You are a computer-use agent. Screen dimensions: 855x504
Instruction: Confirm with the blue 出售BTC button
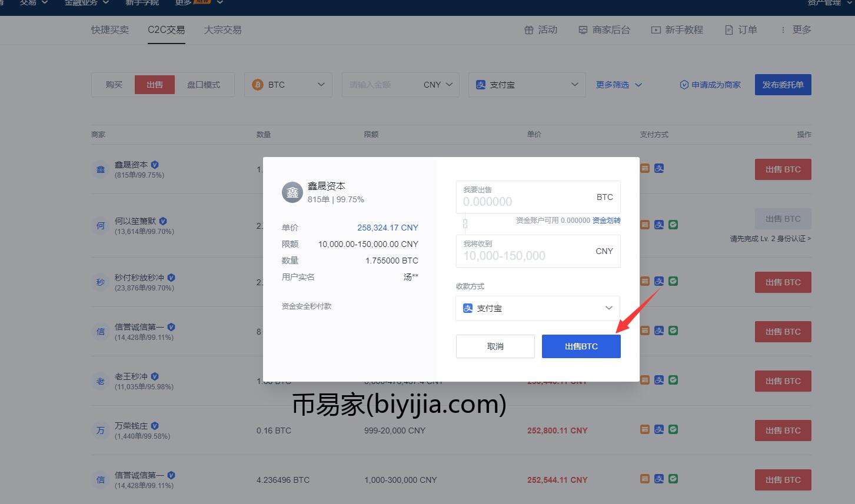click(581, 346)
